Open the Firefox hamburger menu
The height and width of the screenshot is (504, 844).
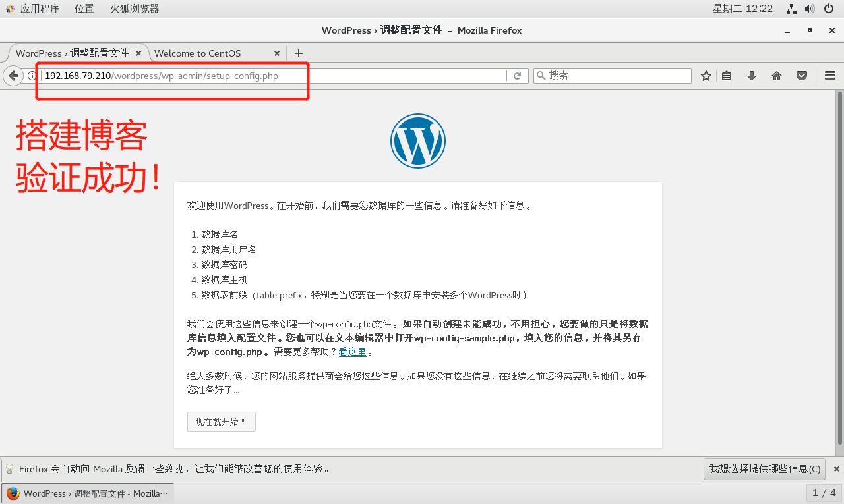830,76
